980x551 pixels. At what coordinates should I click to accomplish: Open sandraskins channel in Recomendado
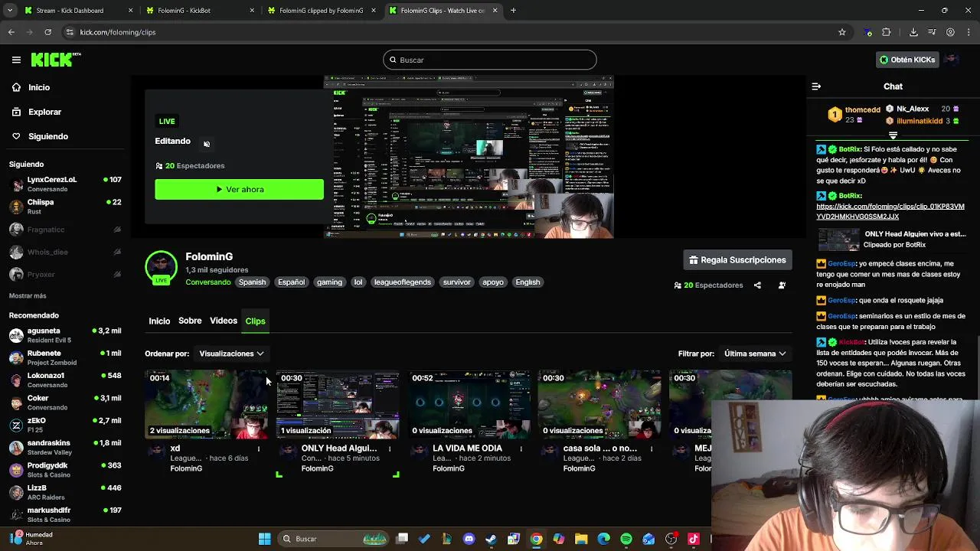click(x=65, y=447)
